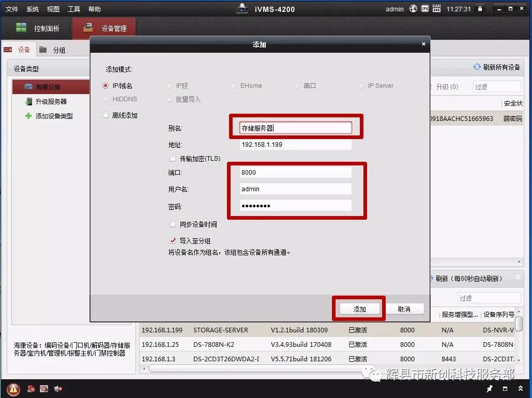The width and height of the screenshot is (532, 398).
Task: Click the upper 过滤 filter field
Action: (497, 86)
